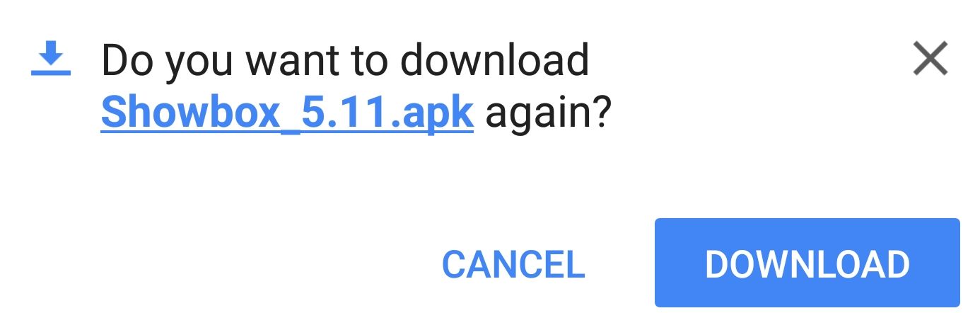Click the cross icon to close the infobar

930,59
